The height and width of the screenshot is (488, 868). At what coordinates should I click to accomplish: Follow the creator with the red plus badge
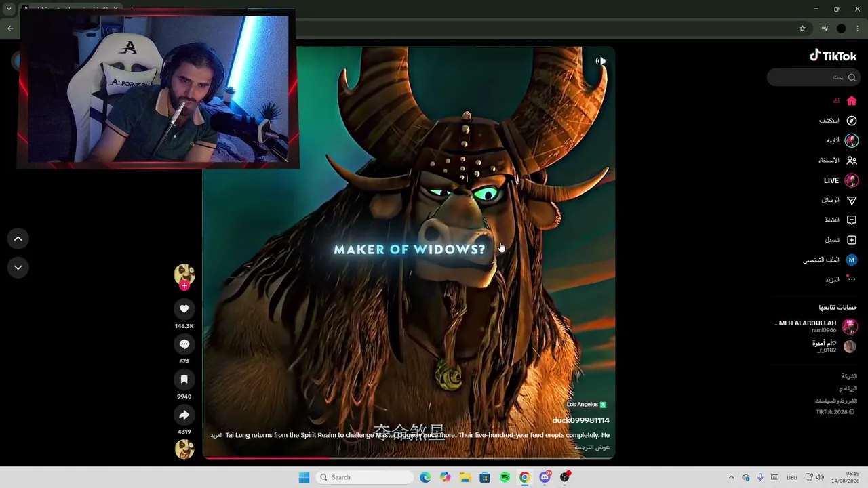tap(184, 285)
